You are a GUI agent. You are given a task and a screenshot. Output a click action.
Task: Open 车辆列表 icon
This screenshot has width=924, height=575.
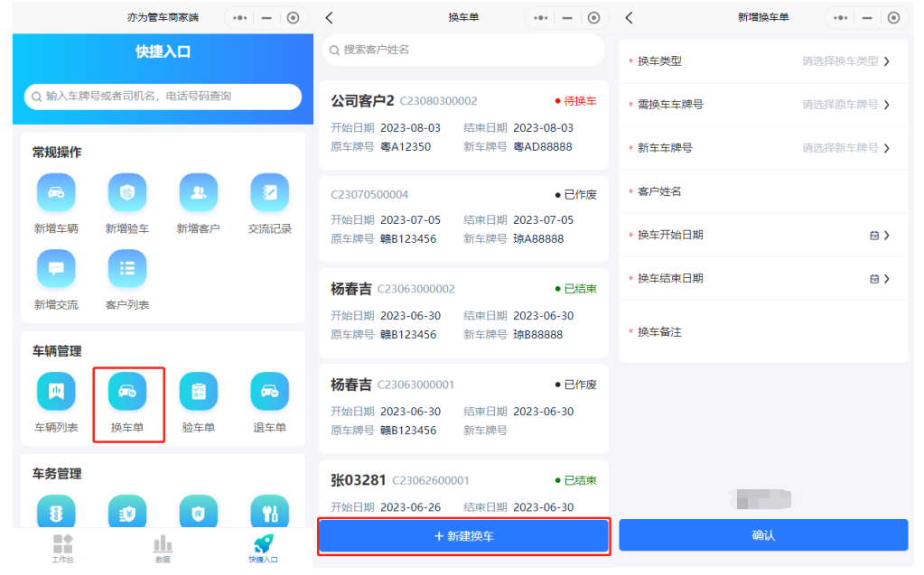(x=56, y=391)
